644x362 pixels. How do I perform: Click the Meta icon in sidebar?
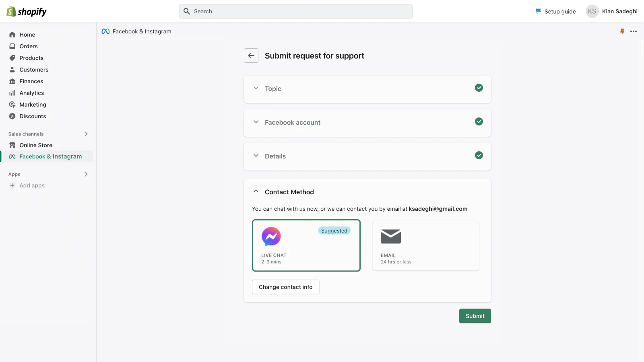pos(12,156)
